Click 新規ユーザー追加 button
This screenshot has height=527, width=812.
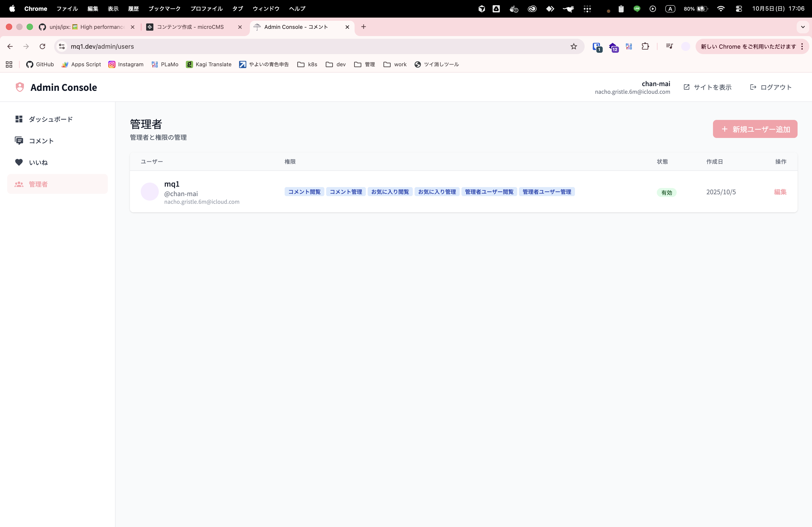755,129
